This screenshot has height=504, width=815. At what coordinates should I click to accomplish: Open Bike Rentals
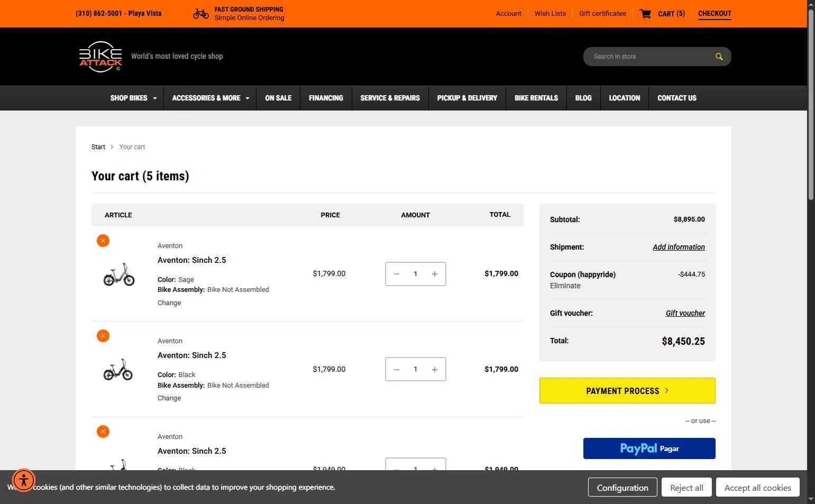536,98
